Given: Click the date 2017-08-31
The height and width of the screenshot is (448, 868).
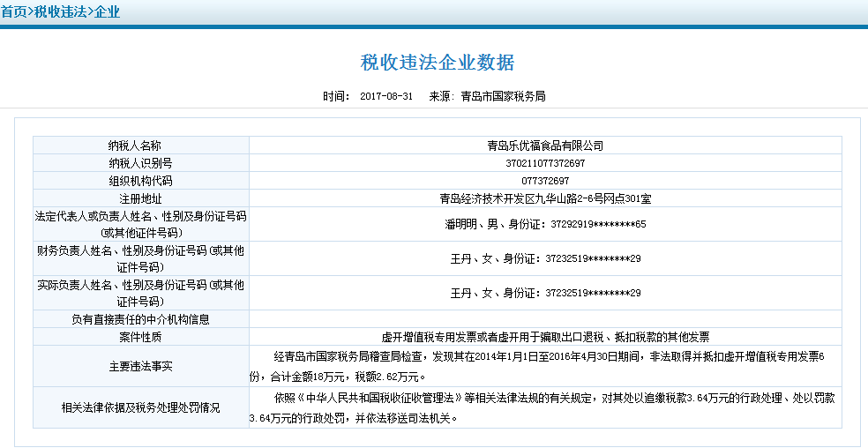Looking at the screenshot, I should (386, 96).
